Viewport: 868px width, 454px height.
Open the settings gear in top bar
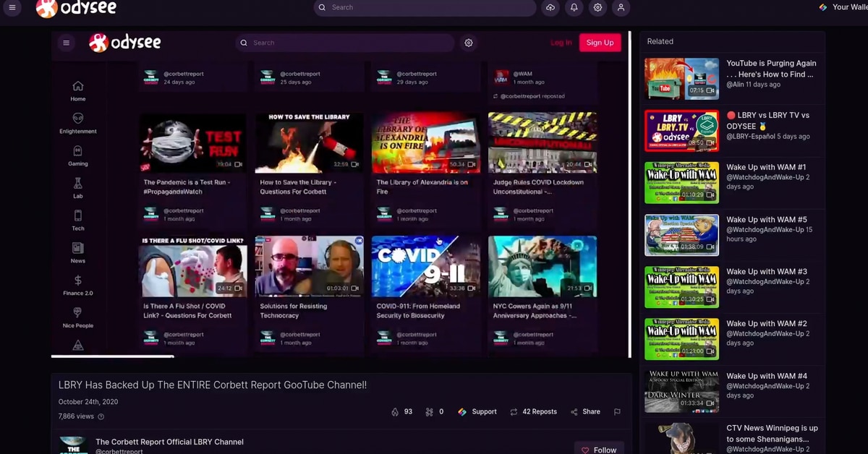click(x=597, y=7)
